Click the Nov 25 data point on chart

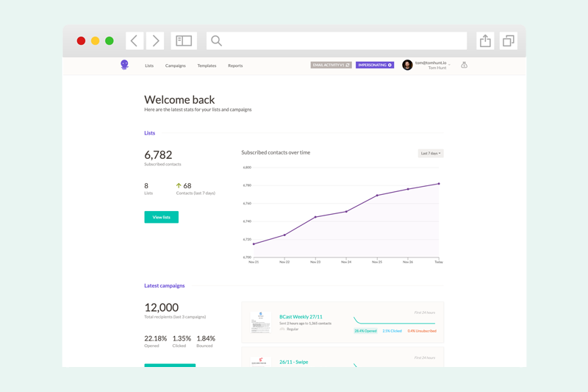coord(377,196)
